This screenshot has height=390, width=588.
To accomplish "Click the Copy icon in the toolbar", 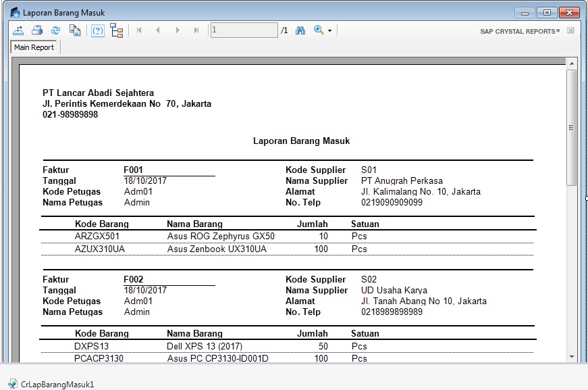I will click(74, 30).
